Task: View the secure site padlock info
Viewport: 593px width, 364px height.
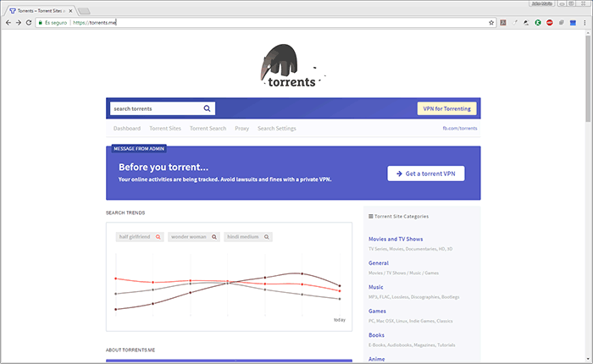Action: click(40, 23)
